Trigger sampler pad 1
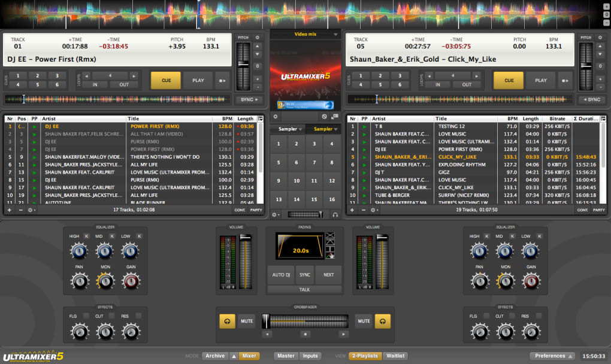 point(279,144)
